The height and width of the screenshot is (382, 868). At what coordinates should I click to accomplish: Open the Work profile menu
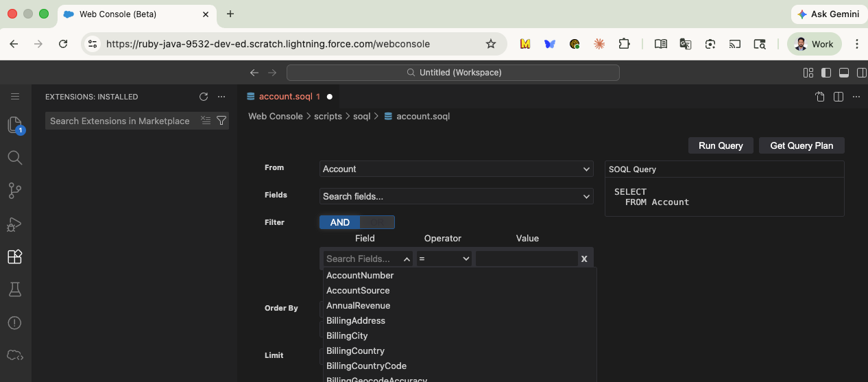pyautogui.click(x=815, y=44)
